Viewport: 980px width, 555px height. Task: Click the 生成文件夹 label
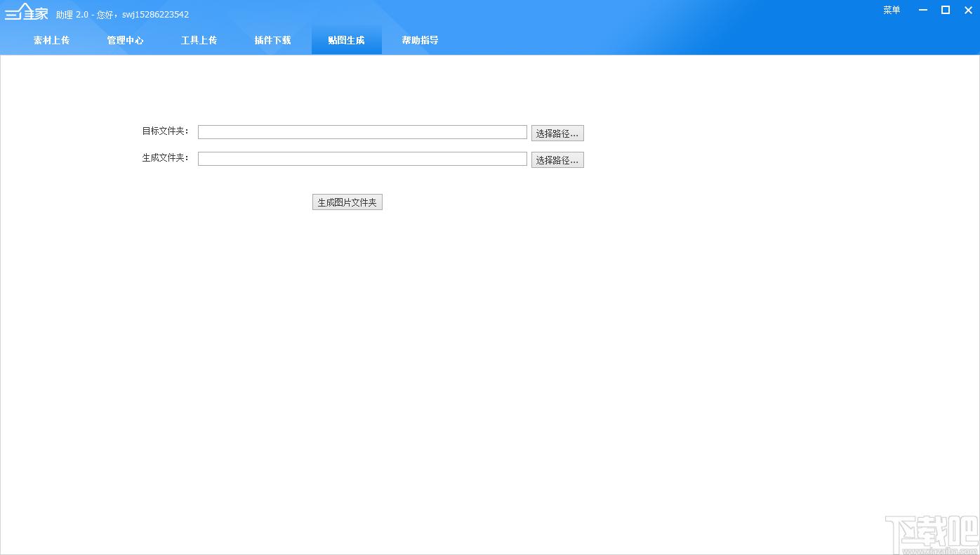166,157
